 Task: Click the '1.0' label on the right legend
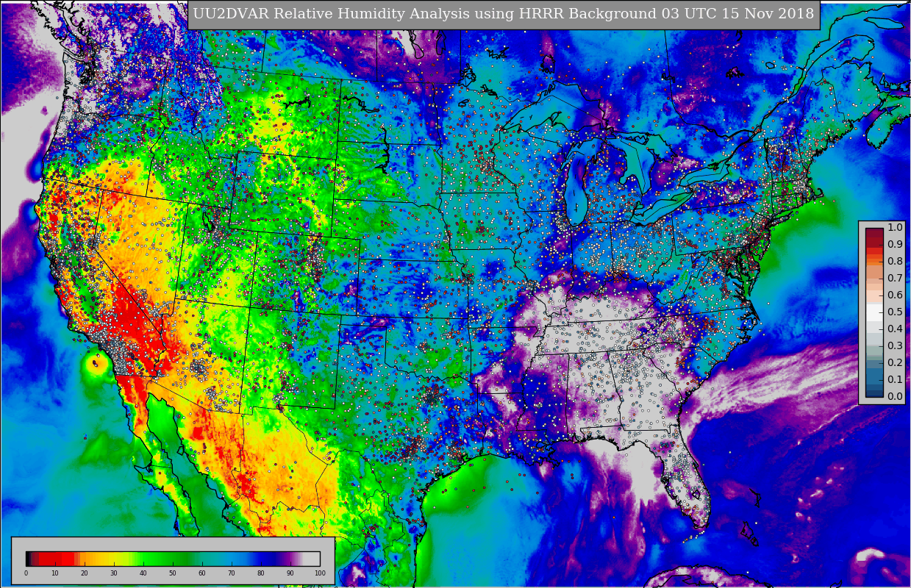click(895, 227)
